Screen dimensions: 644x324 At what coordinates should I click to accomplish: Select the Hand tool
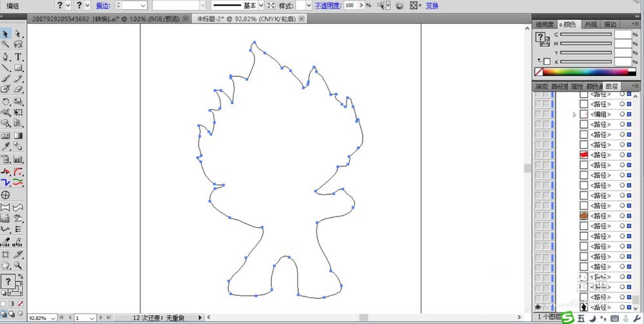click(6, 265)
